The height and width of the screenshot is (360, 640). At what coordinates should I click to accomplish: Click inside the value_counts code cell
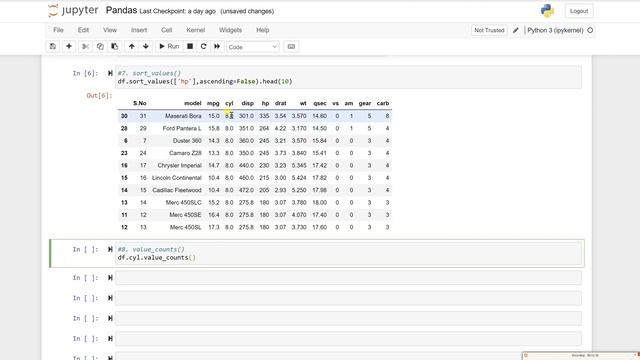[348, 253]
